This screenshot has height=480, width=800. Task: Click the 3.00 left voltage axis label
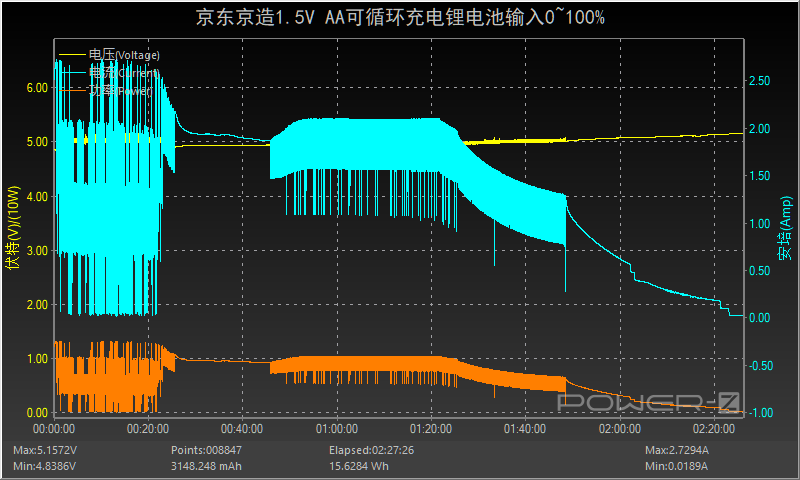coord(37,250)
